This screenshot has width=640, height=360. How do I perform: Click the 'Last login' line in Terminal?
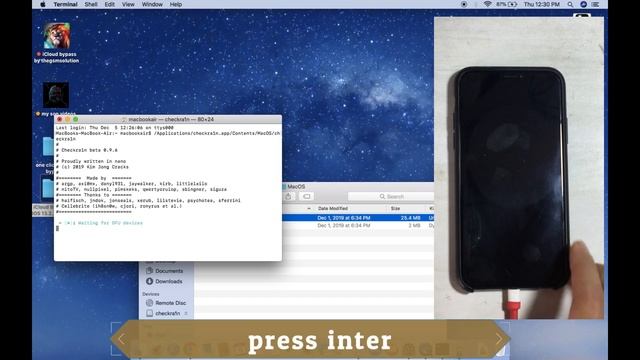click(115, 128)
